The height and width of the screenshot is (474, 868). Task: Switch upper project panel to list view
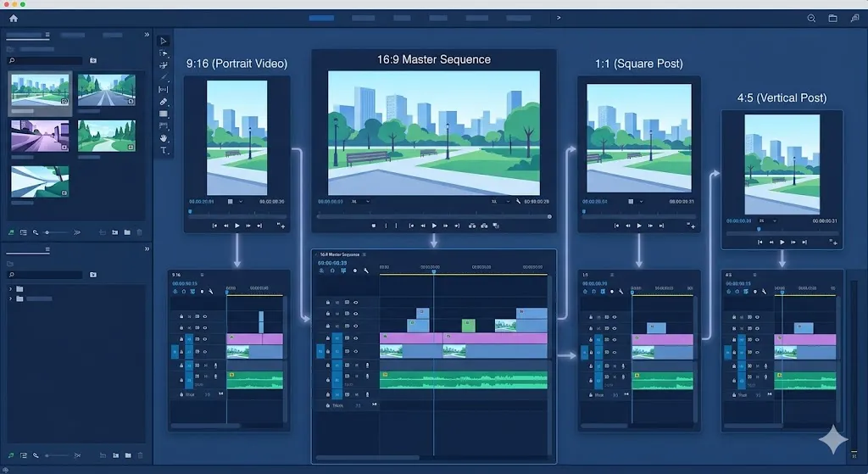(x=23, y=232)
